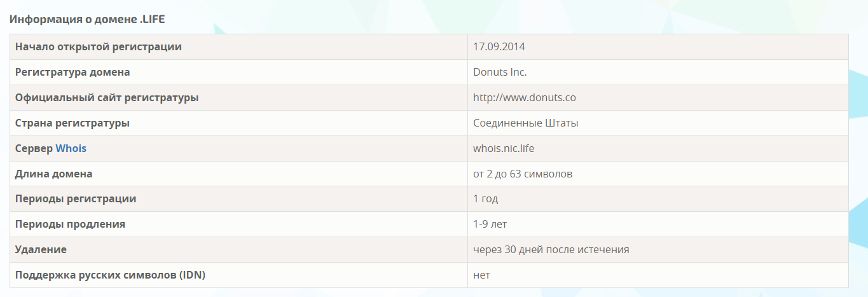The image size is (868, 297).
Task: Click the 'Начало открытой регистрации' row label
Action: tap(99, 46)
